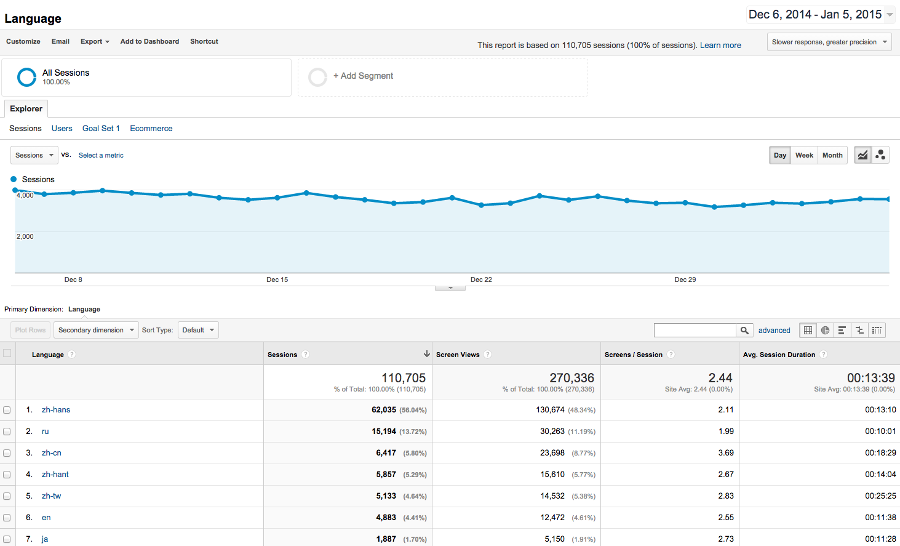The width and height of the screenshot is (900, 546).
Task: Tick the checkbox for ru row
Action: pos(8,431)
